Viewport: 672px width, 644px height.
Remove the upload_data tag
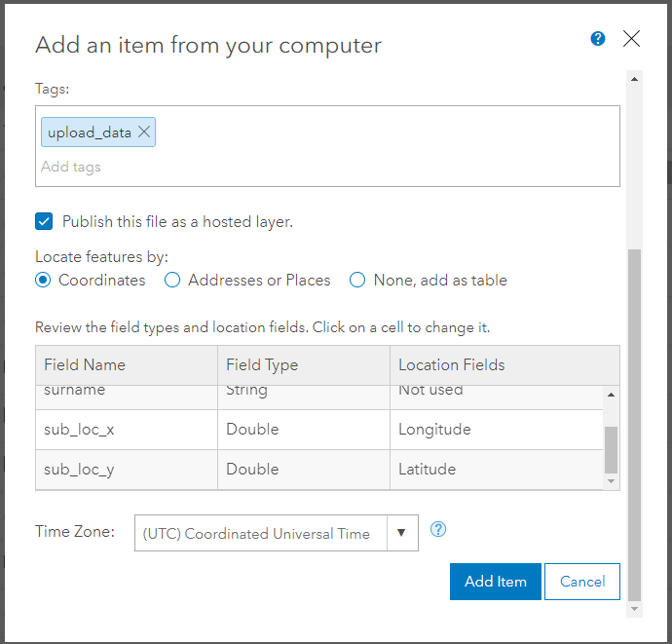144,133
